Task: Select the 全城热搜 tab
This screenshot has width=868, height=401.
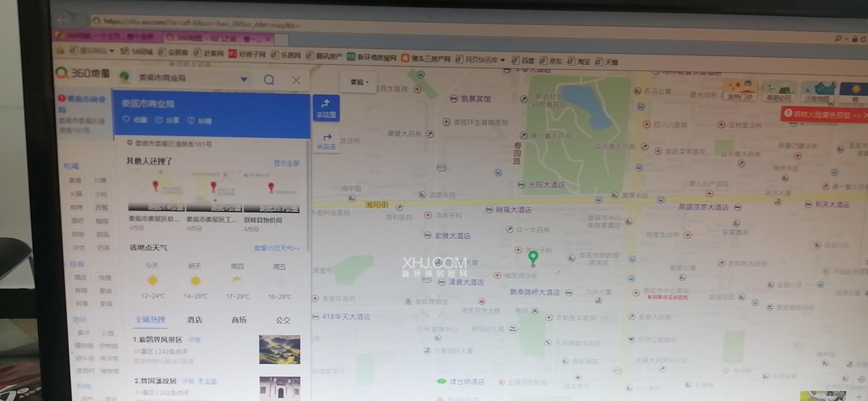Action: point(151,319)
